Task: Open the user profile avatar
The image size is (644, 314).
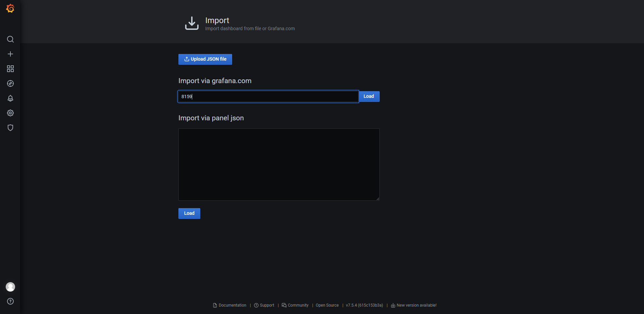Action: point(10,287)
